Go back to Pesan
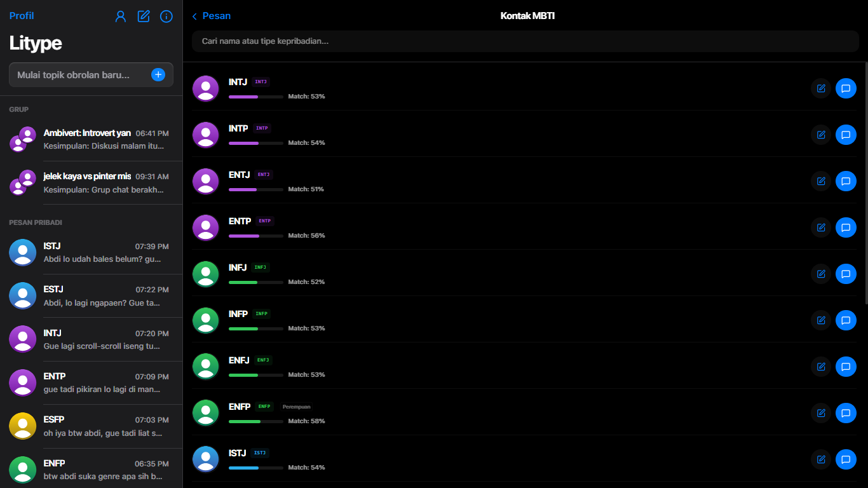 [212, 16]
